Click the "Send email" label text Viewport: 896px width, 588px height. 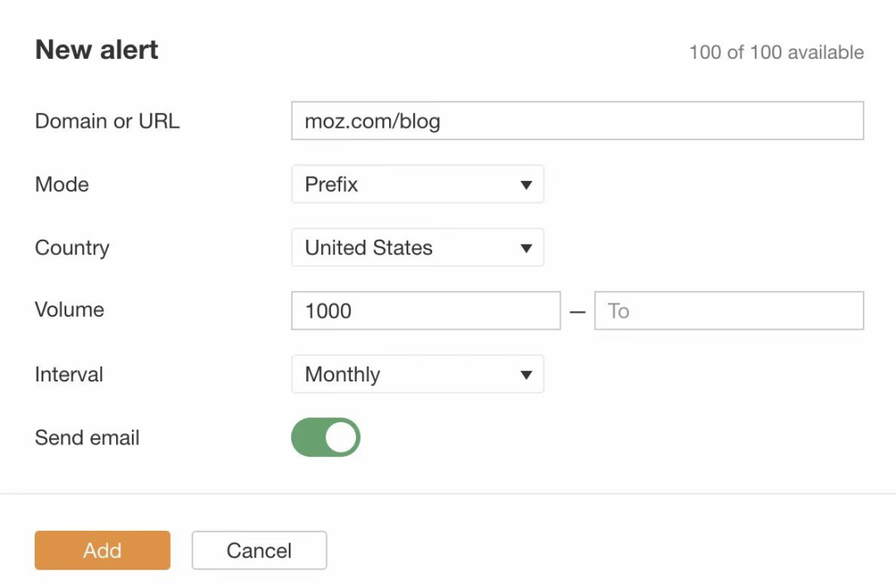click(87, 437)
